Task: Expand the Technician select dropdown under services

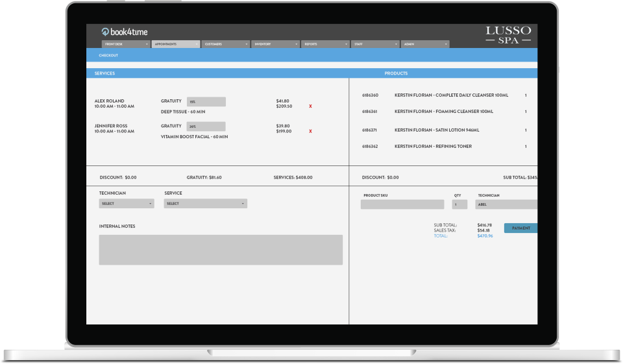Action: [x=127, y=204]
